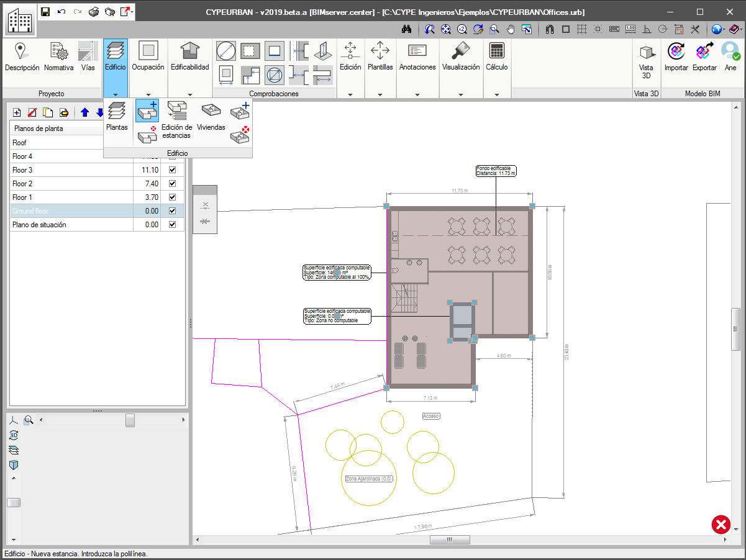Select the Viviendas tool
The width and height of the screenshot is (746, 560).
211,117
